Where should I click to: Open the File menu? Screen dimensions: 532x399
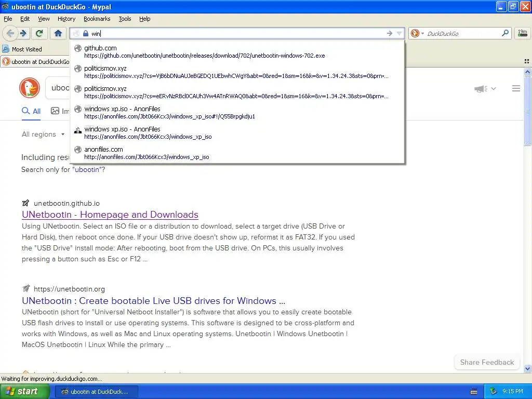click(8, 19)
